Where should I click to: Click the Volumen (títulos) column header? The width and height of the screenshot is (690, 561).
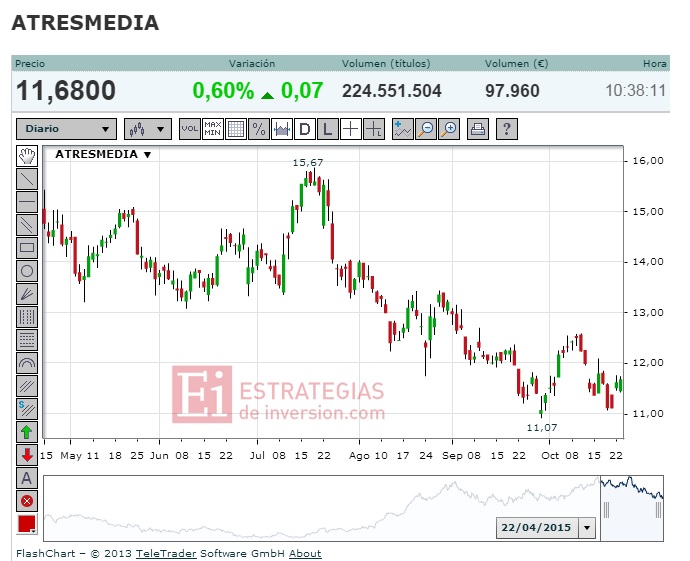point(386,64)
